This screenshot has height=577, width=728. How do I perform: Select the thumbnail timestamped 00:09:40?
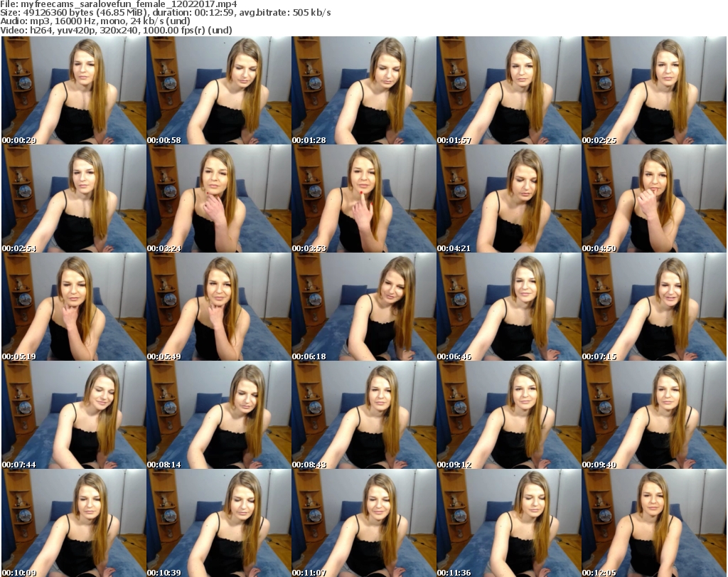654,415
